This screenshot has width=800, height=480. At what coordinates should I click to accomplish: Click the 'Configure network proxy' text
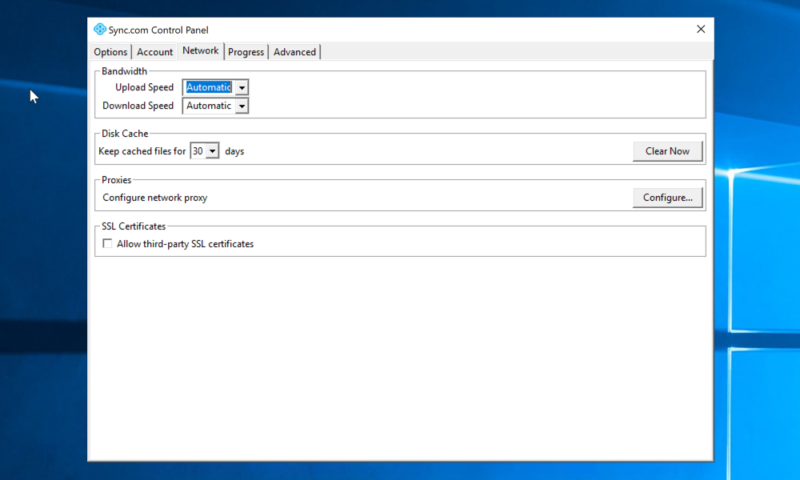click(x=155, y=197)
